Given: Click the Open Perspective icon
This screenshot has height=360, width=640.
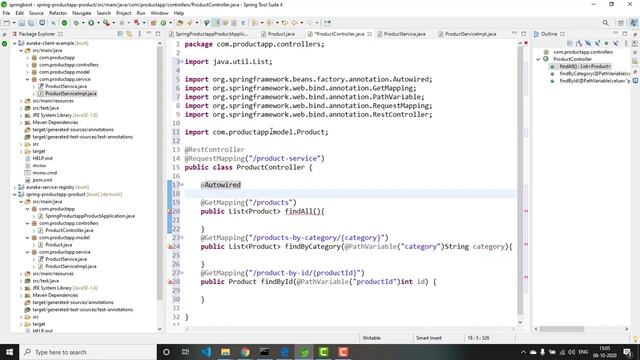Looking at the screenshot, I should [x=621, y=23].
